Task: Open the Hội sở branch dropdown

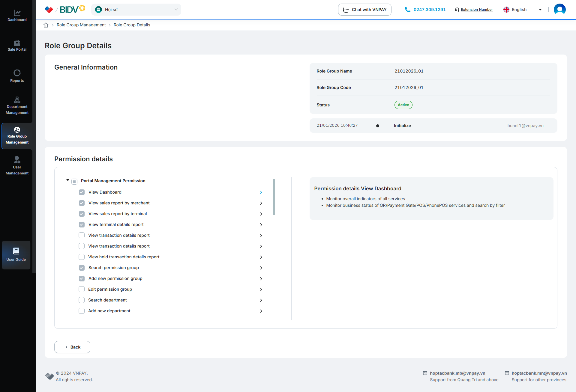Action: click(136, 10)
